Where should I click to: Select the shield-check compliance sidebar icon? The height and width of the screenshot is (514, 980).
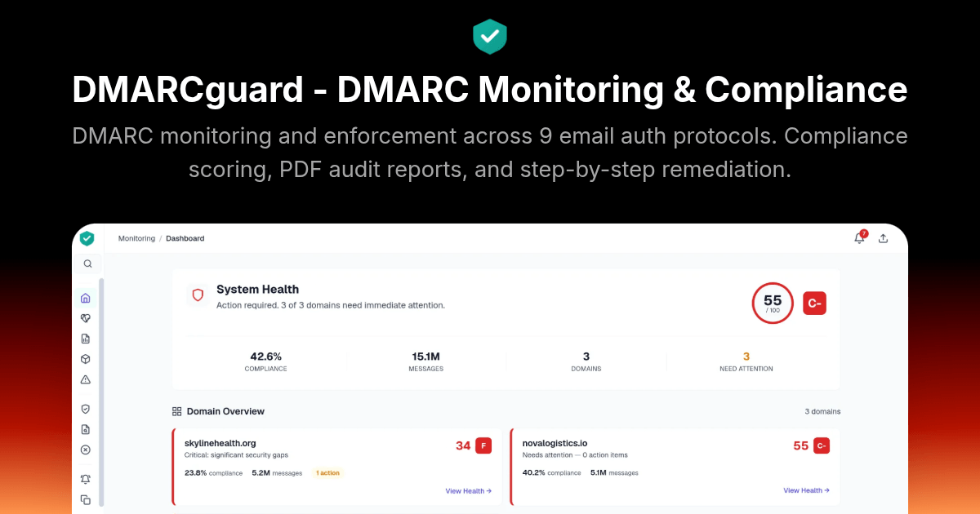(x=86, y=409)
